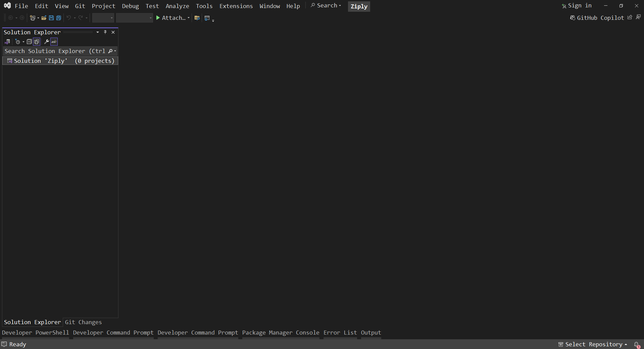Toggle Auto Hide pin on Solution Explorer

(105, 32)
